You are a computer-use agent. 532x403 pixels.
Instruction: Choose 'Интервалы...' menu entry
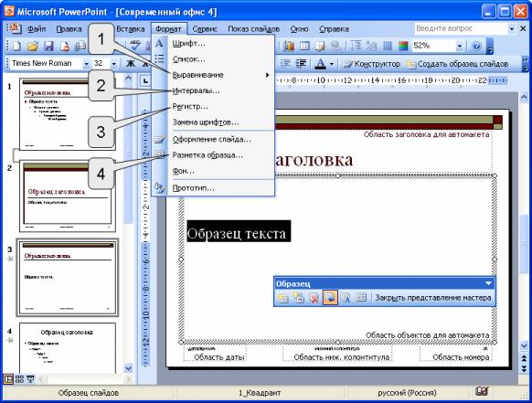pos(213,90)
